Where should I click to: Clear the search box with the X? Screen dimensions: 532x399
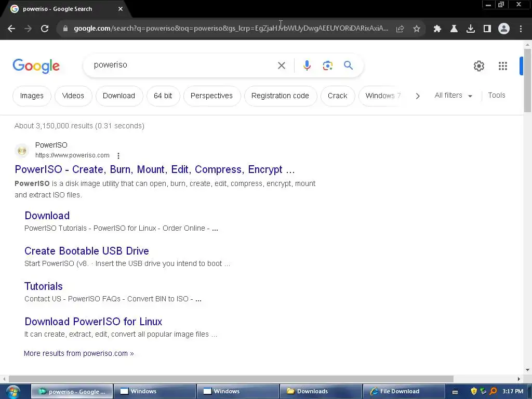pos(282,65)
